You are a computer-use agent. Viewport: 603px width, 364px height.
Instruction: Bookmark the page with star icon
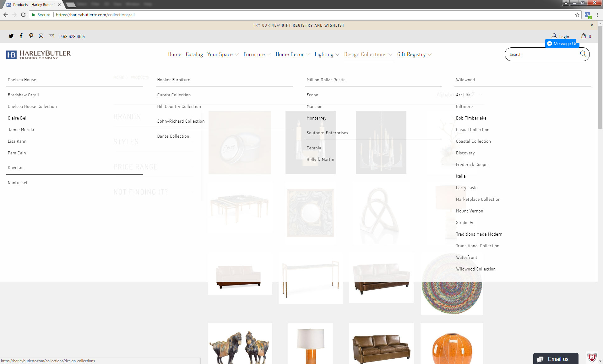pos(577,15)
